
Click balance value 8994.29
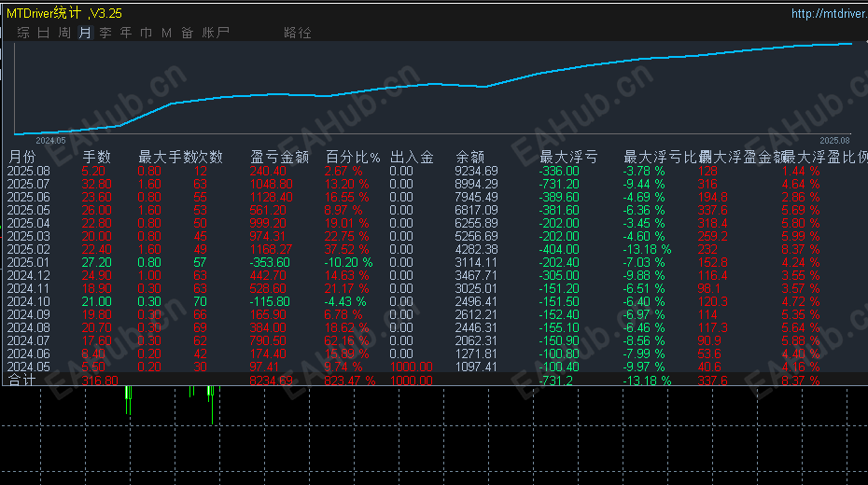point(476,184)
